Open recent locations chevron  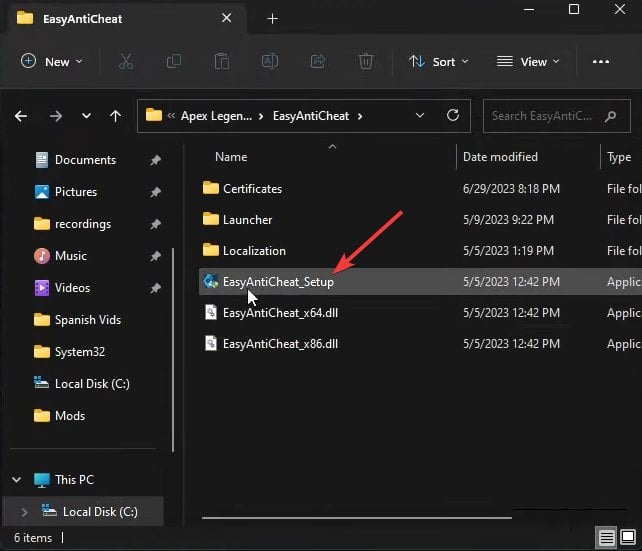[x=86, y=116]
